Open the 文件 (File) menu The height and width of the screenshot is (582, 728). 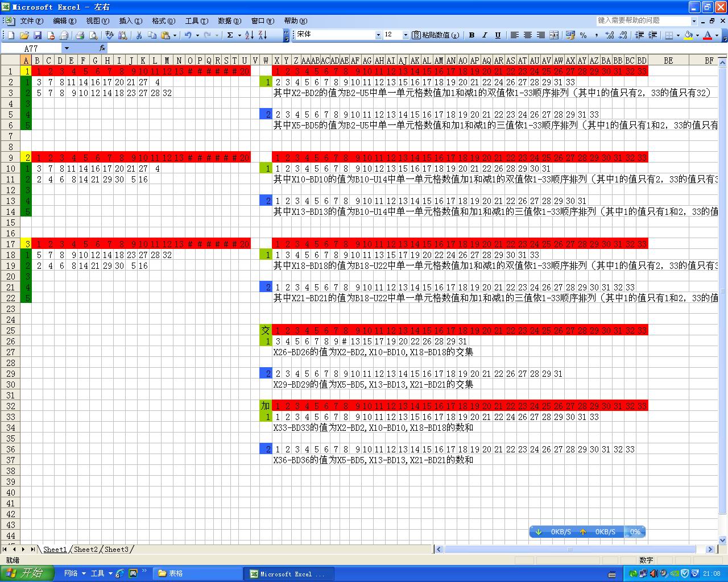click(31, 21)
